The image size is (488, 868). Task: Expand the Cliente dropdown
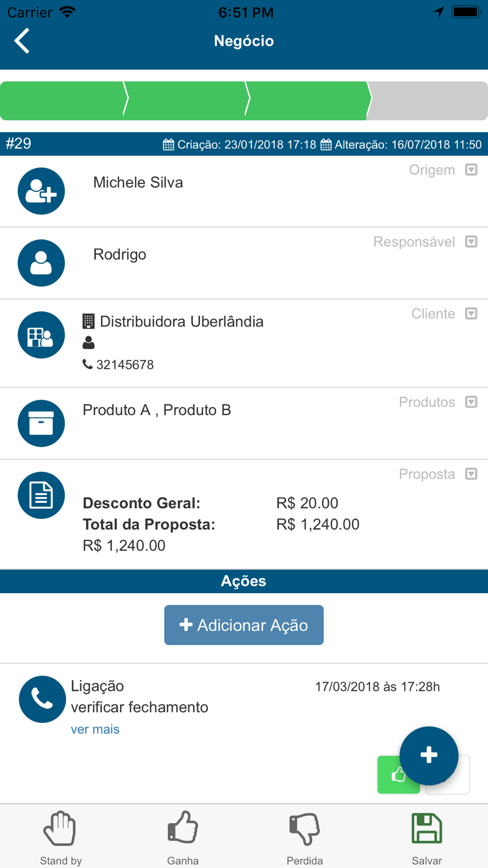point(471,313)
